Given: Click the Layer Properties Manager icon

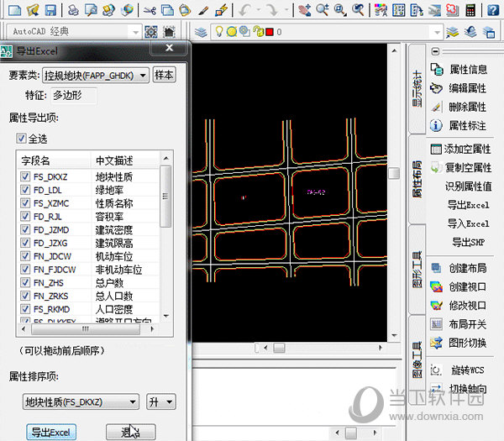Looking at the screenshot, I should (201, 32).
